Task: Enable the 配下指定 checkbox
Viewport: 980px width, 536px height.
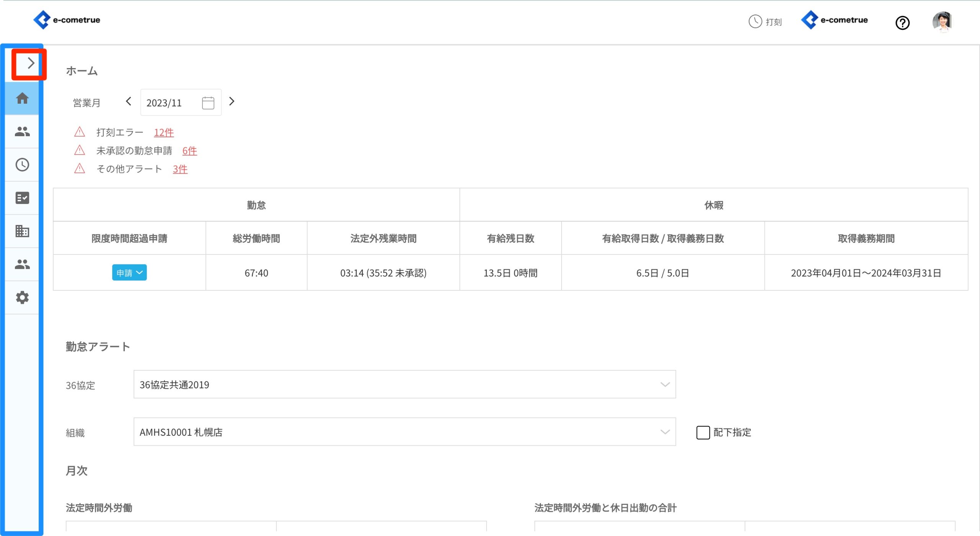Action: [703, 432]
